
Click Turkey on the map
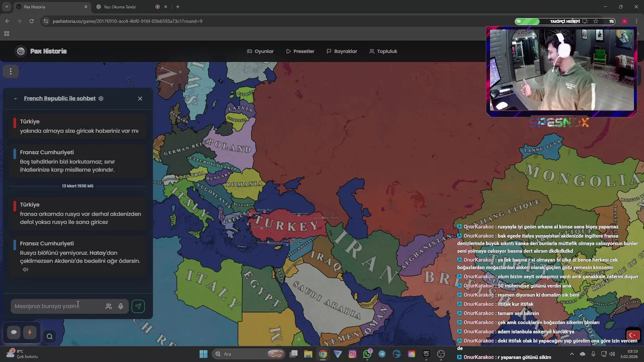[x=286, y=223]
